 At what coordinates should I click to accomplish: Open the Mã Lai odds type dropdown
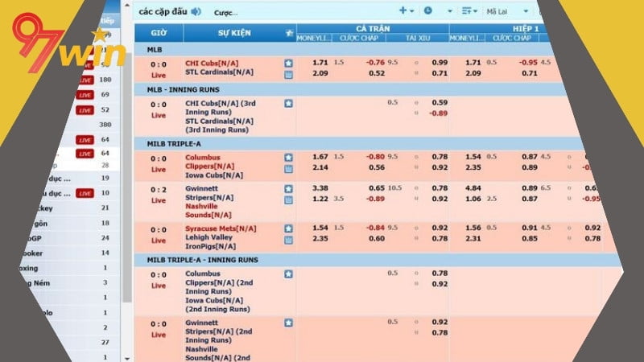pyautogui.click(x=507, y=11)
